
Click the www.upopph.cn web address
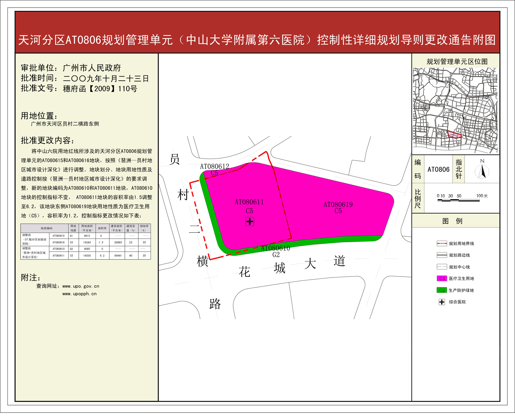[x=79, y=294]
